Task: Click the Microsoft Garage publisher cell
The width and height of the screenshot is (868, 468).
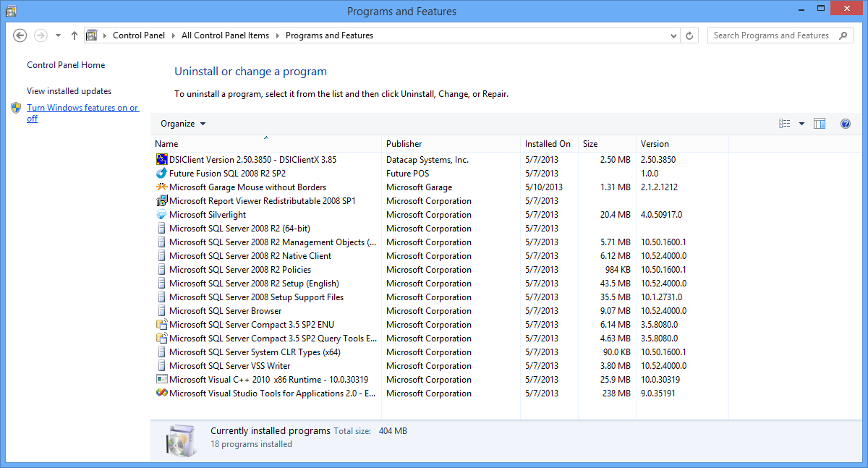Action: 420,187
